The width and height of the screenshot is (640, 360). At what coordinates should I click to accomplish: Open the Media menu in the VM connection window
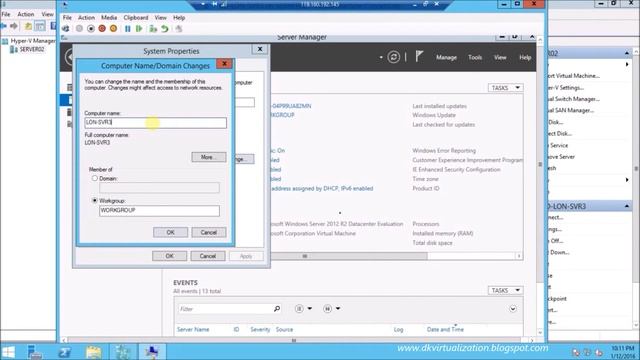[x=109, y=18]
